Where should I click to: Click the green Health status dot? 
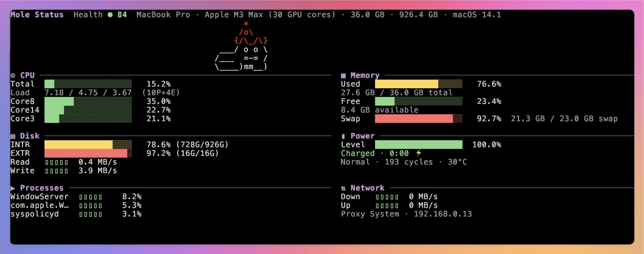110,15
